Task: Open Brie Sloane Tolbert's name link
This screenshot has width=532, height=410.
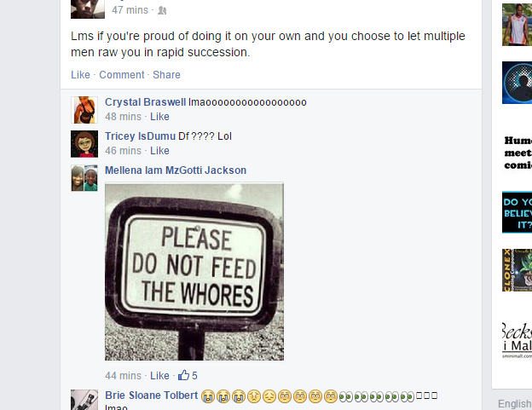Action: [x=151, y=396]
